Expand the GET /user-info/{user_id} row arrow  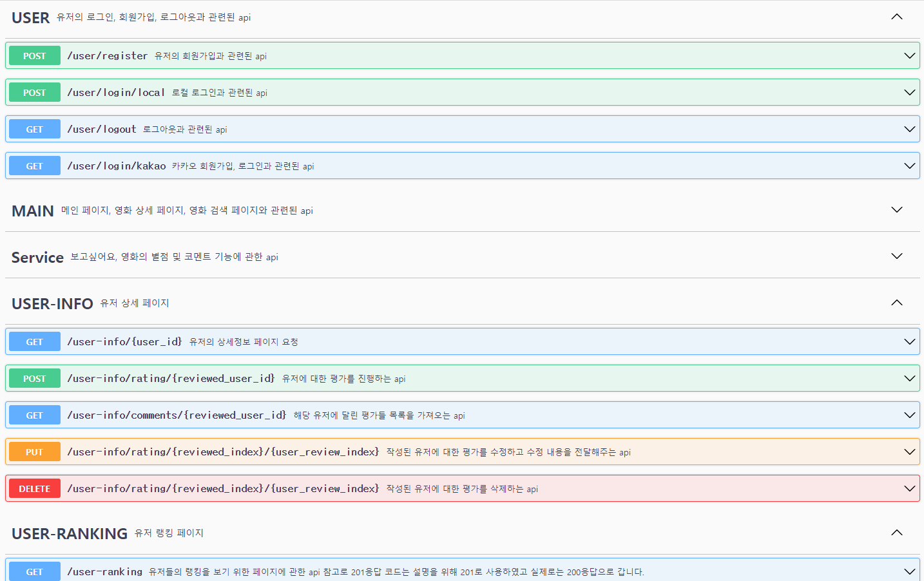coord(910,342)
